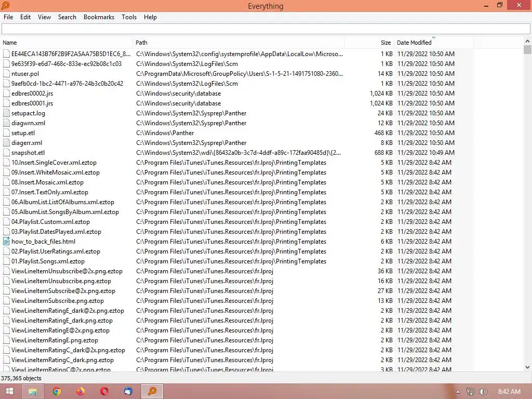This screenshot has width=532, height=399.
Task: Select ViewLineItemRatingE_dark@2x.png.eztop file name
Action: point(68,311)
